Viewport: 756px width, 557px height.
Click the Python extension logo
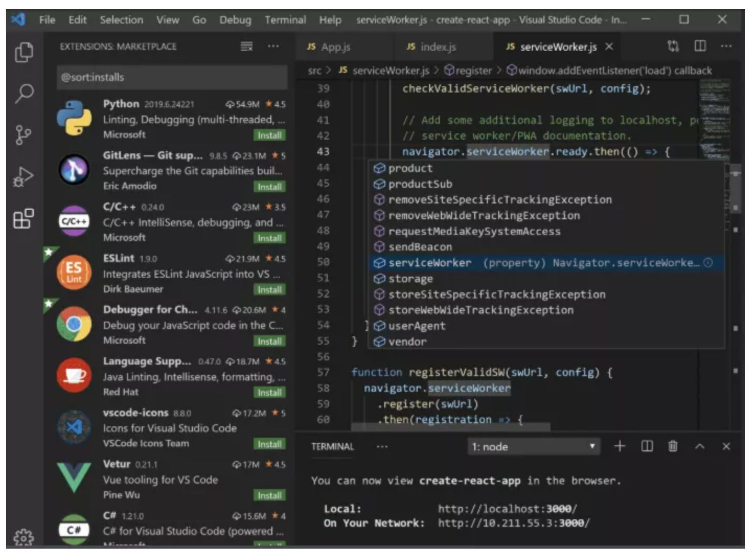click(x=74, y=118)
